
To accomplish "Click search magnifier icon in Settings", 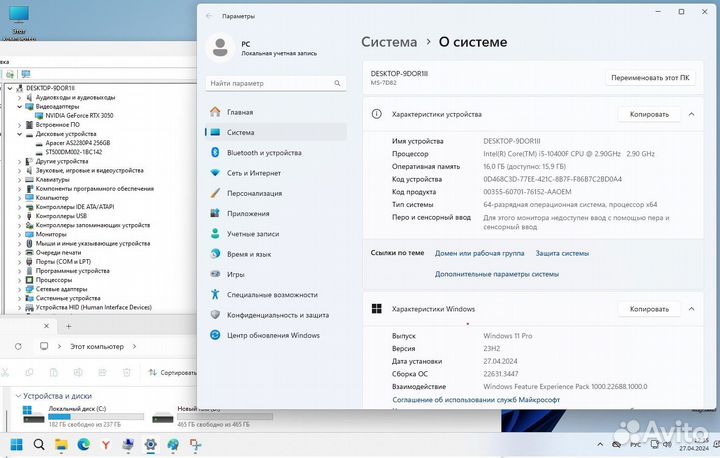I will point(338,83).
